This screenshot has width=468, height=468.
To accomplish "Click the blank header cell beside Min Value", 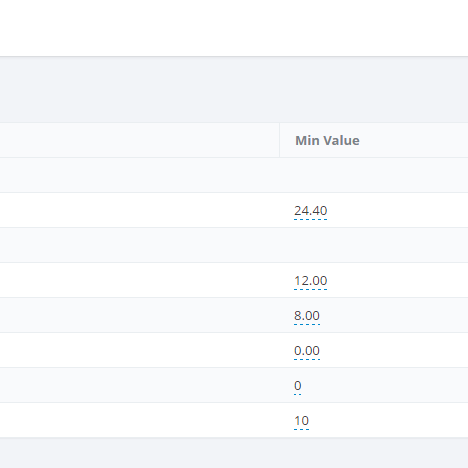I will point(139,140).
